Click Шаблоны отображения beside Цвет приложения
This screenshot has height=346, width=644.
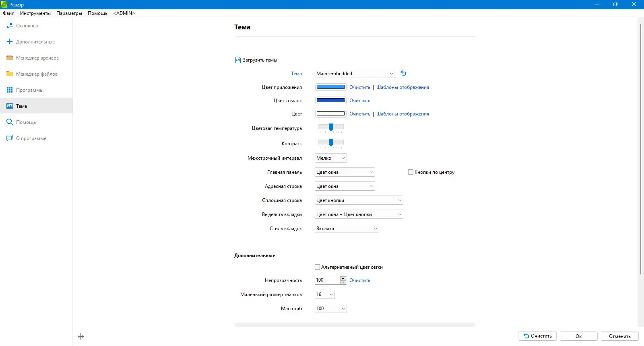(402, 87)
